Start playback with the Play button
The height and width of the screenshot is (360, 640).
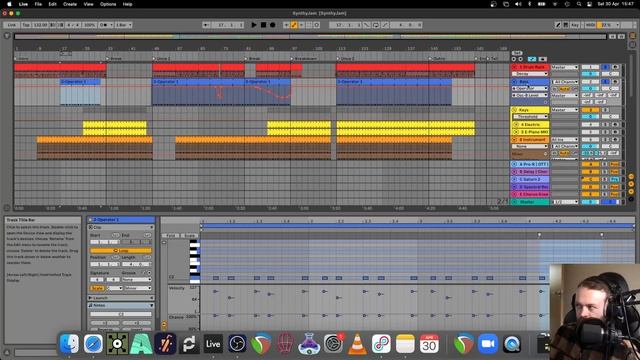pos(254,25)
